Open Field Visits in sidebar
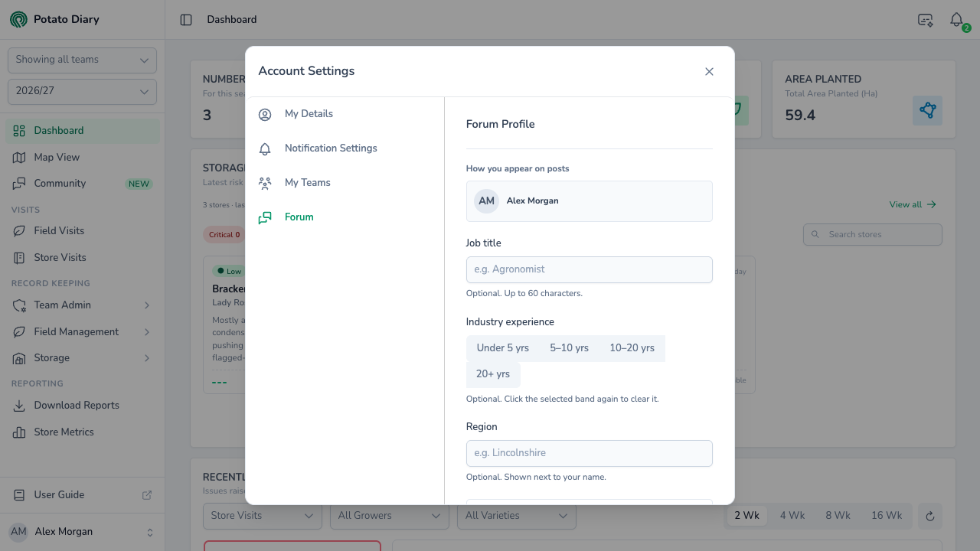Screen dimensions: 980x551 83,231
